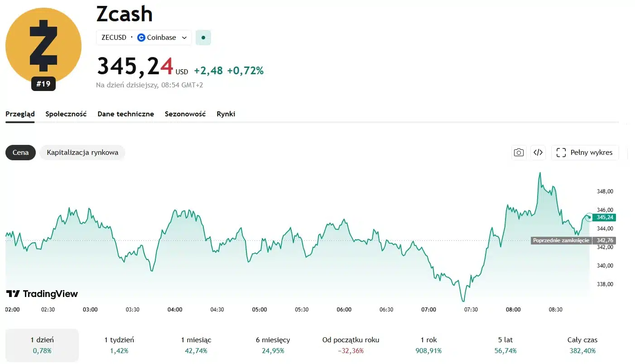Select the Cena chart toggle
Screen dimensions: 635x364
point(20,153)
